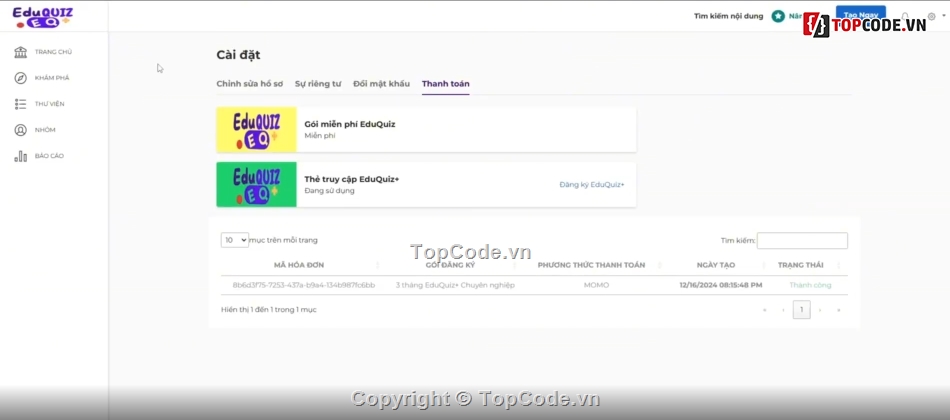The height and width of the screenshot is (420, 950).
Task: Open the items-per-page dropdown showing 10
Action: [234, 240]
